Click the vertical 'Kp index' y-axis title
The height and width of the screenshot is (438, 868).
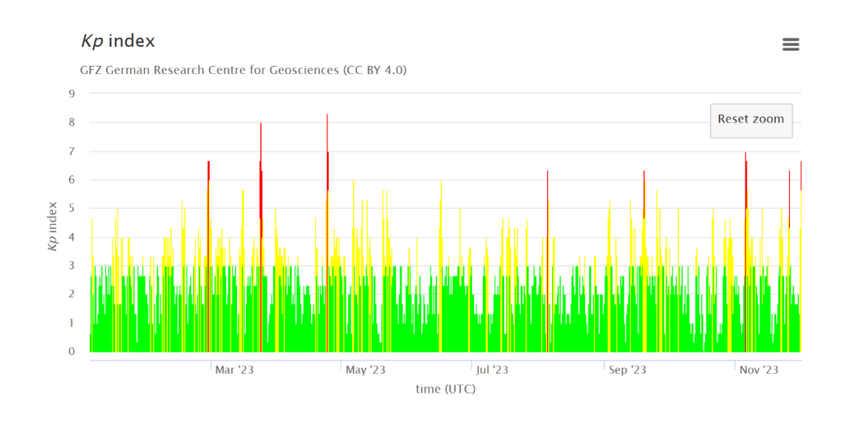(x=53, y=226)
